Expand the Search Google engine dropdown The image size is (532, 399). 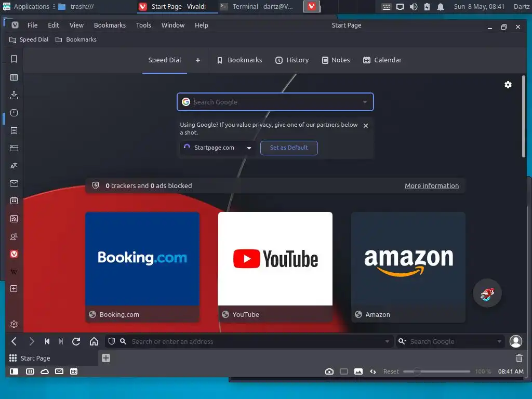click(x=365, y=102)
